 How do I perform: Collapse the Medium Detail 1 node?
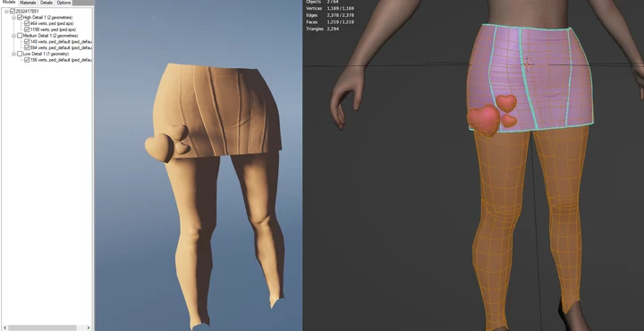pos(14,36)
